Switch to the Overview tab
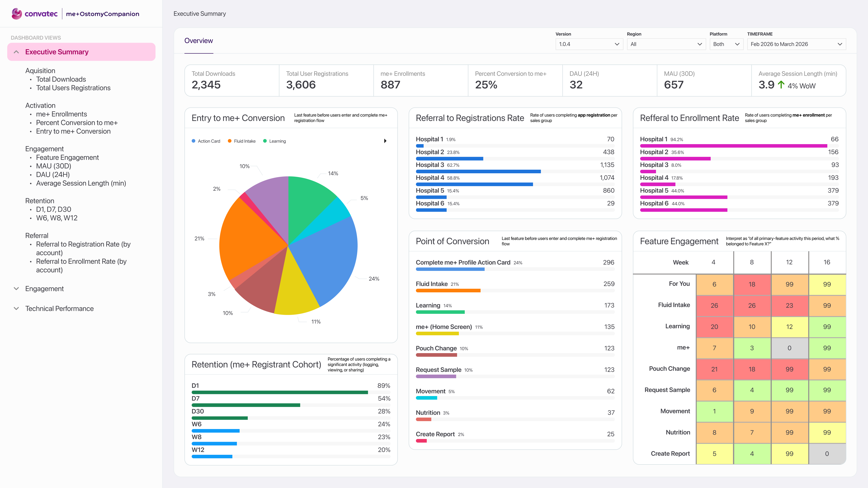 pyautogui.click(x=198, y=41)
